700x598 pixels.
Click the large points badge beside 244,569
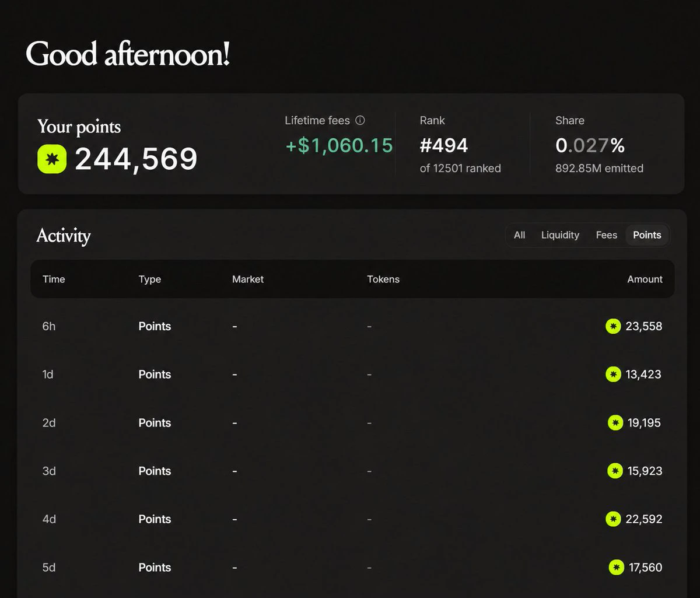point(52,159)
